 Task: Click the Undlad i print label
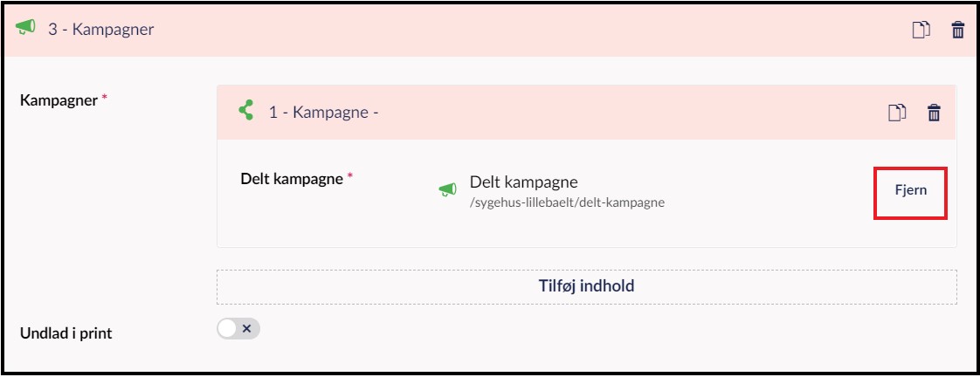[x=66, y=332]
